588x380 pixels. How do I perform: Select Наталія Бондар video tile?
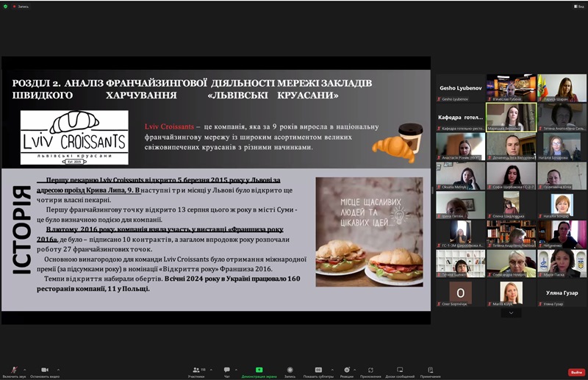(562, 205)
